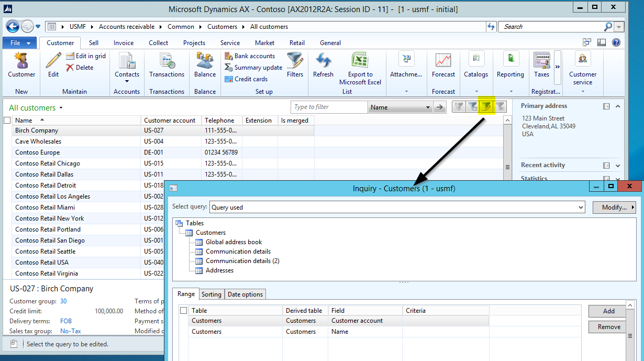This screenshot has width=644, height=361.
Task: Switch to the Invoice ribbon tab
Action: point(124,43)
